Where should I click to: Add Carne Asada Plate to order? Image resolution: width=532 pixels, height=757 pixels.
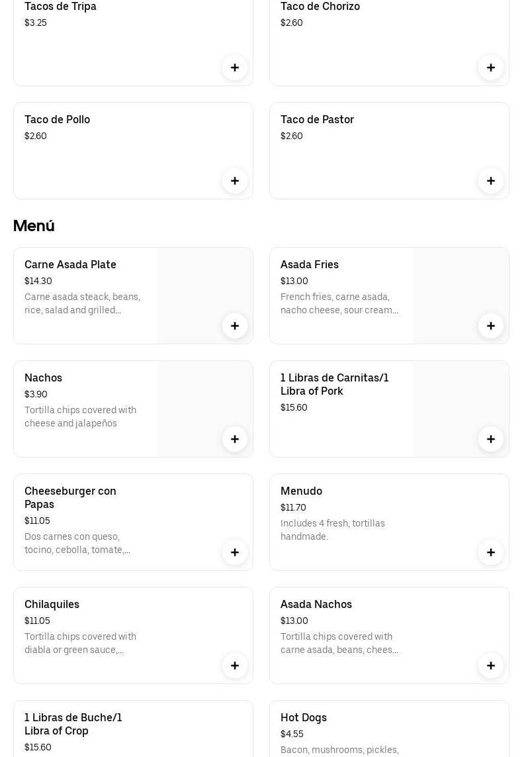point(235,326)
